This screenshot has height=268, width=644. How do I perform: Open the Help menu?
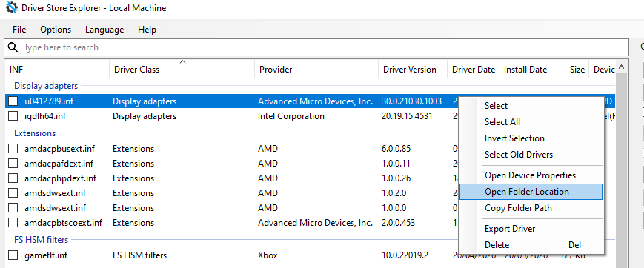[147, 30]
